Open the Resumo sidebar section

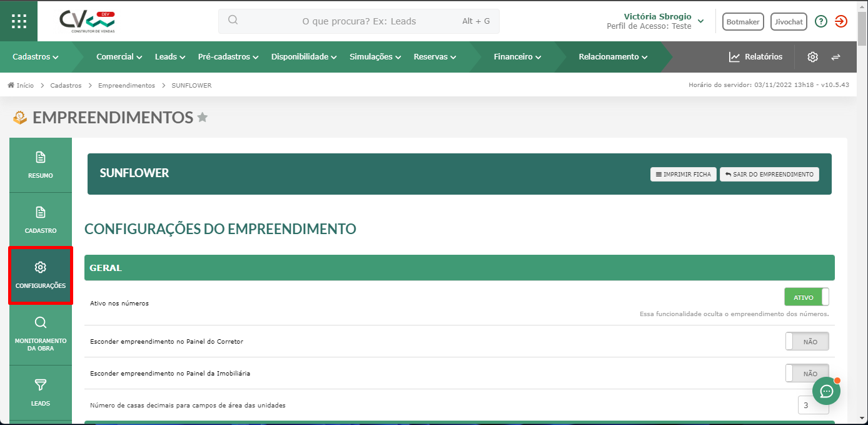click(x=41, y=165)
